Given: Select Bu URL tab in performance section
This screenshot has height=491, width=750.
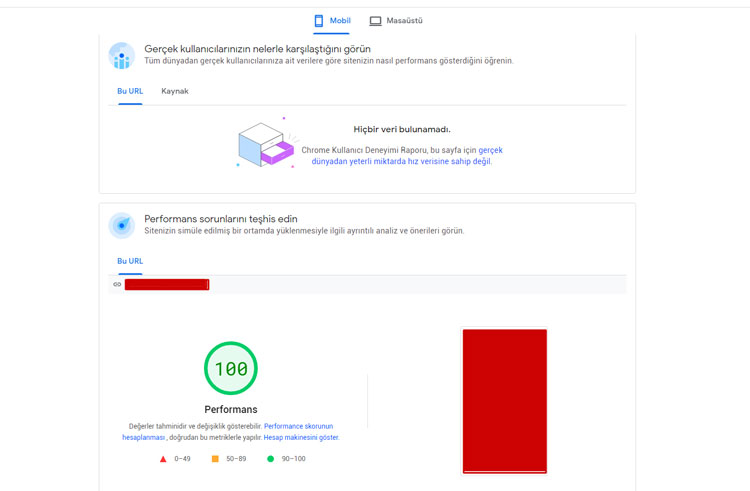Looking at the screenshot, I should [x=130, y=261].
